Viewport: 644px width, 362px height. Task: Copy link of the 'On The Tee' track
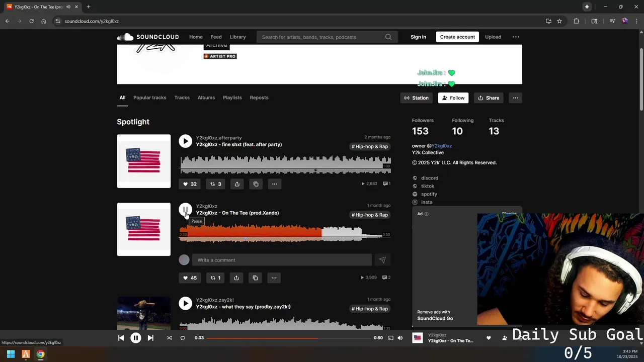pyautogui.click(x=255, y=278)
